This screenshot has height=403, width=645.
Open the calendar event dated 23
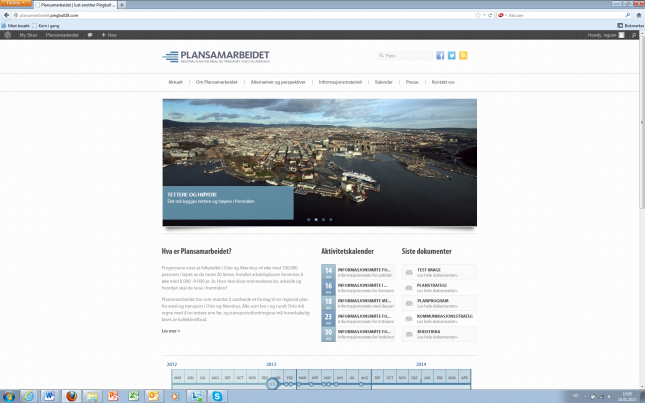coord(358,318)
